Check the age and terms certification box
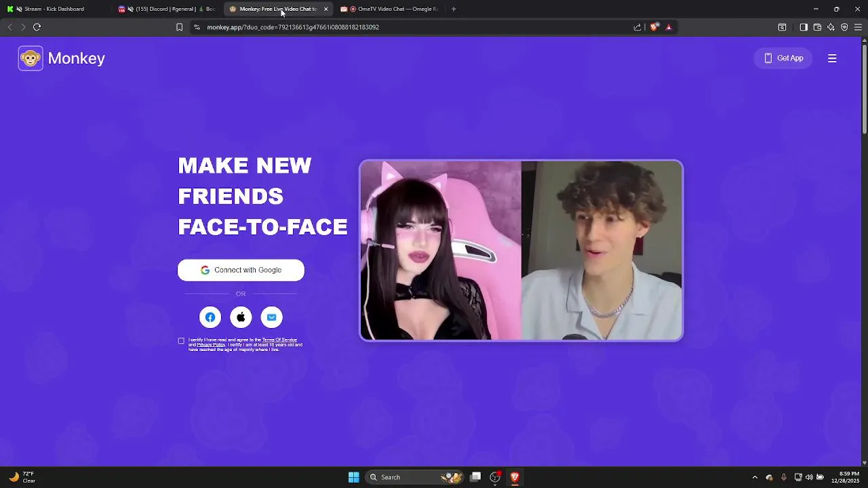Image resolution: width=868 pixels, height=488 pixels. pos(181,341)
